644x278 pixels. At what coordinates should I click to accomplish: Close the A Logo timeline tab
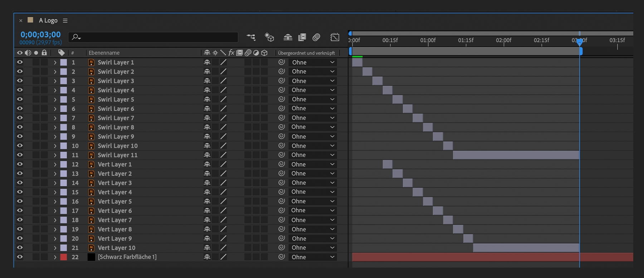21,21
